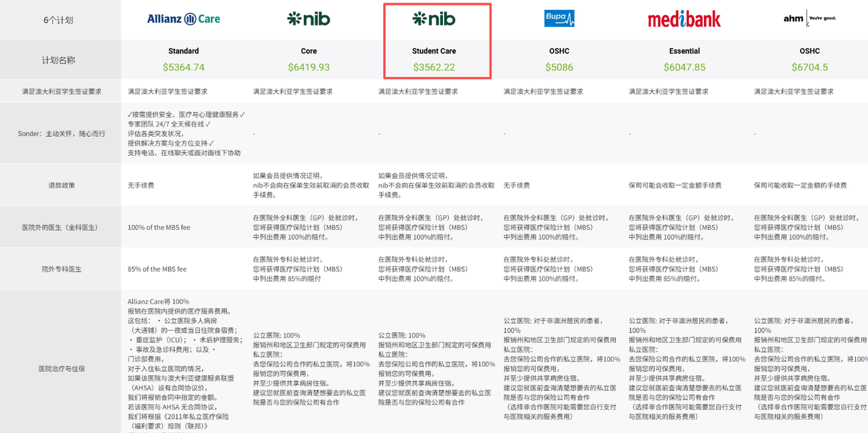Click medibank's '保司可能会收取一定金额手续费' cell
The image size is (868, 433).
(675, 185)
